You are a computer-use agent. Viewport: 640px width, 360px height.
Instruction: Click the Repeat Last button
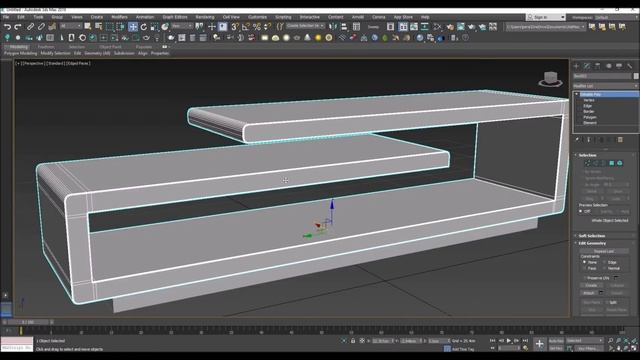(604, 251)
